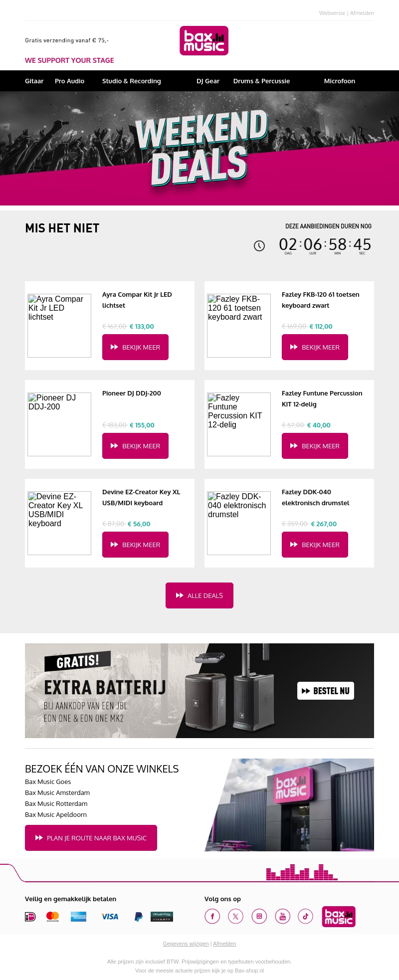Click the clock icon beside the countdown
This screenshot has width=399, height=980.
(x=259, y=246)
